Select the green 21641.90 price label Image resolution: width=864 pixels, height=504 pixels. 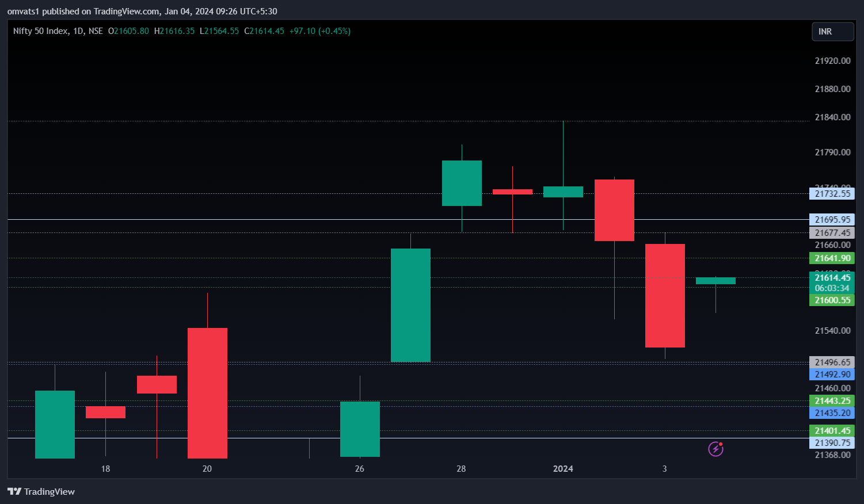(832, 258)
